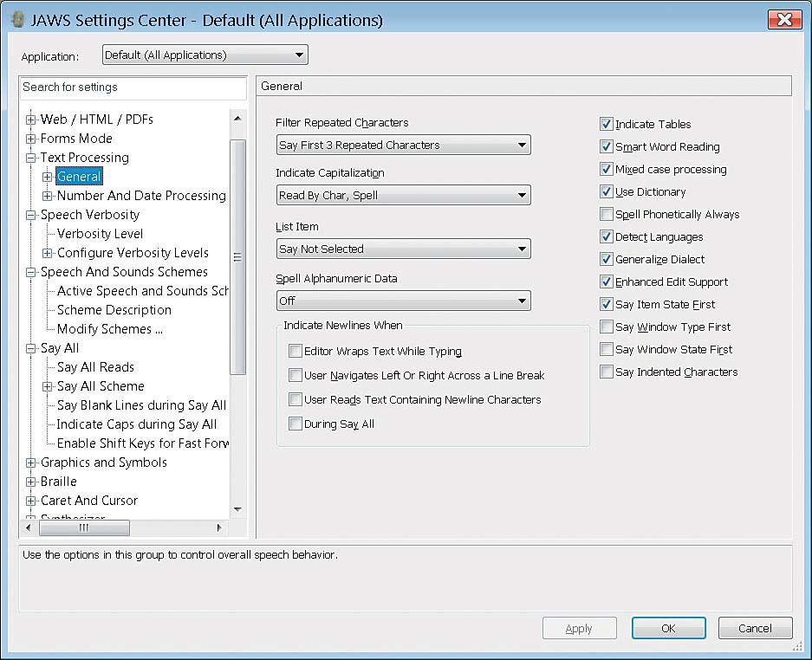The image size is (812, 660).
Task: Check Say Window State First
Action: click(607, 349)
